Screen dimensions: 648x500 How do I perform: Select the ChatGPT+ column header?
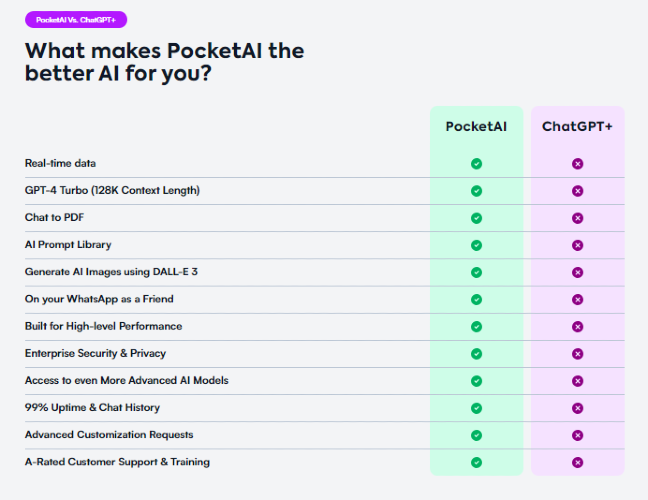[x=577, y=126]
